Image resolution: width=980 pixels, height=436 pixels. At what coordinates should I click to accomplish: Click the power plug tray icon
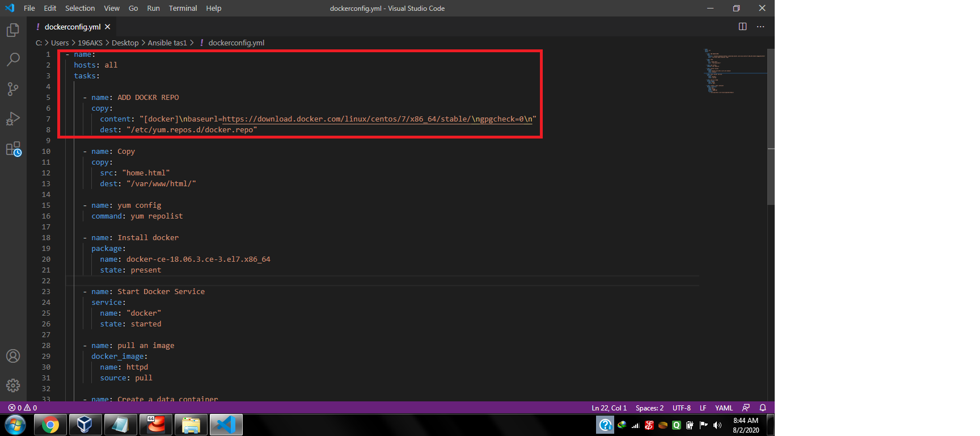click(690, 425)
